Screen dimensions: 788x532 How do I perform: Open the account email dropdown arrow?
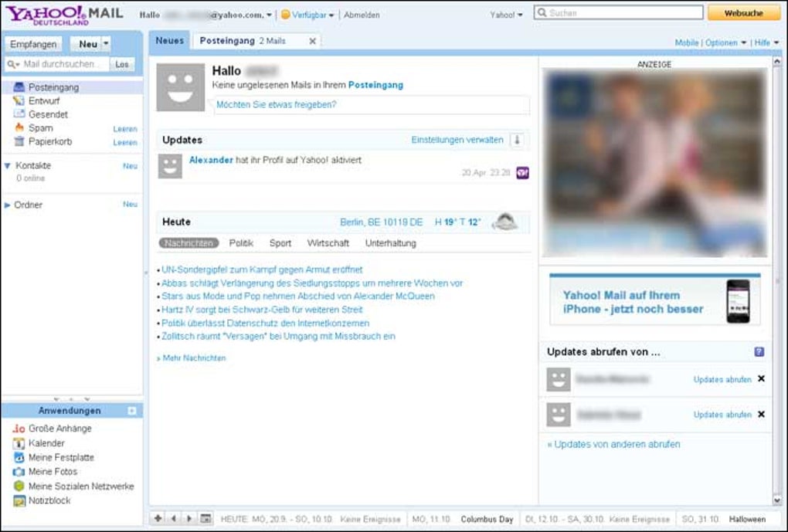pos(270,15)
